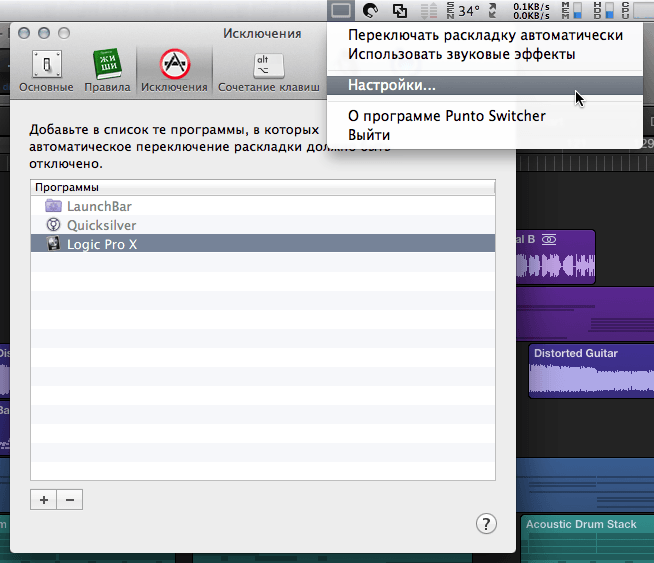
Task: Click the network speed KB/s indicator
Action: tap(531, 11)
